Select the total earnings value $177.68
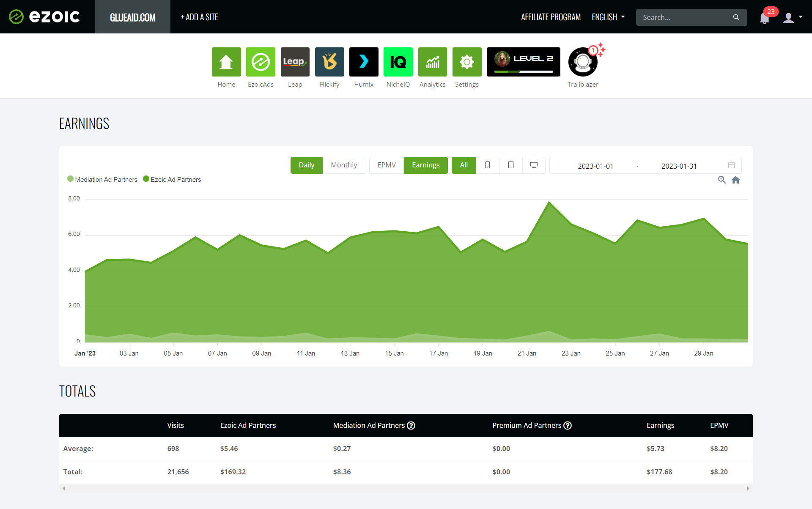 point(659,472)
